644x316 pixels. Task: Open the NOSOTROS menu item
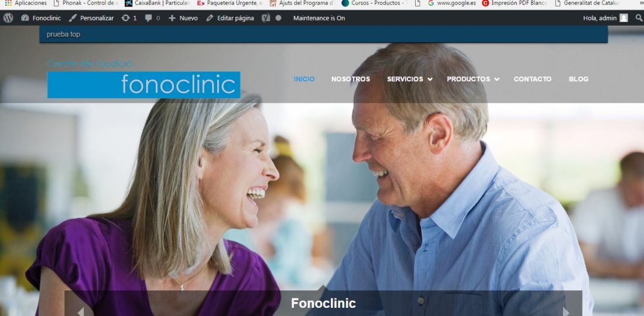pyautogui.click(x=351, y=79)
